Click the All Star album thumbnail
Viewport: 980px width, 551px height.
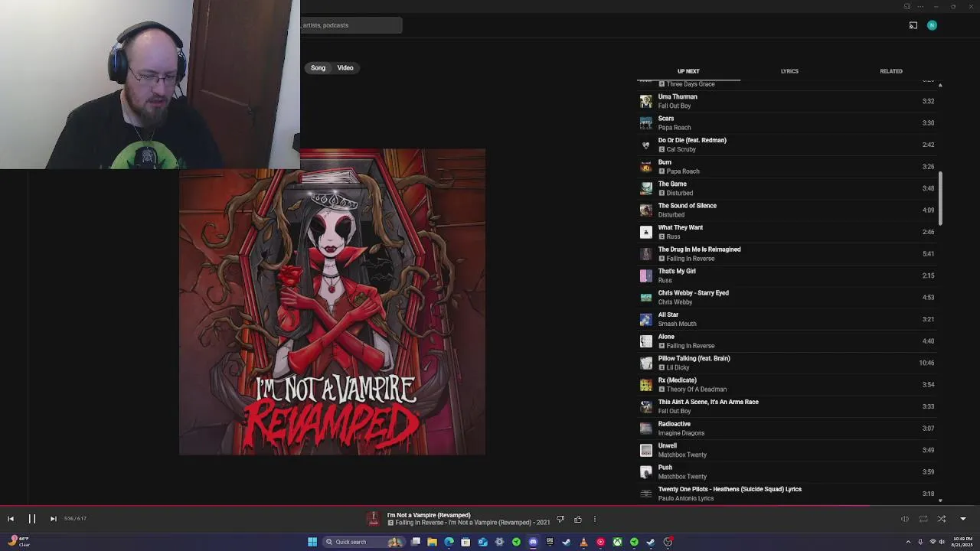pos(646,319)
